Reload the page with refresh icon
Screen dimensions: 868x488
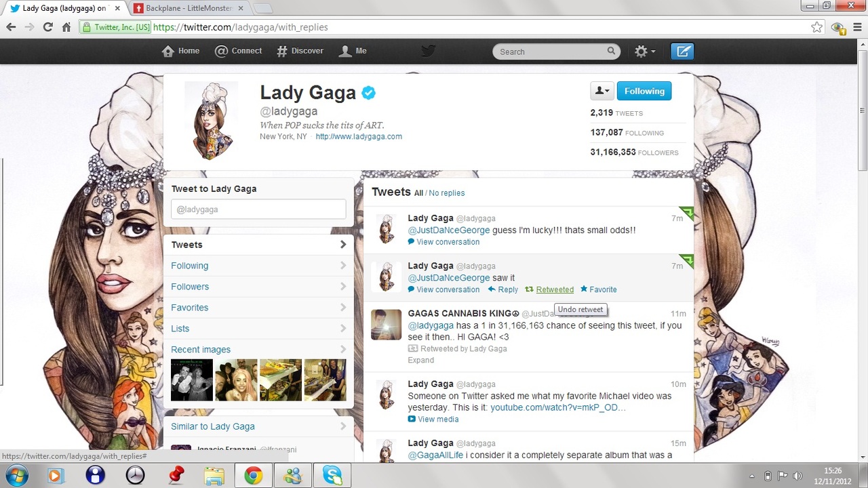pos(47,27)
